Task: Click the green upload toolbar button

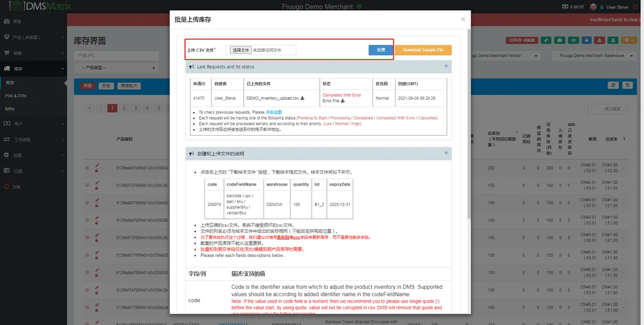Action: pyautogui.click(x=613, y=40)
